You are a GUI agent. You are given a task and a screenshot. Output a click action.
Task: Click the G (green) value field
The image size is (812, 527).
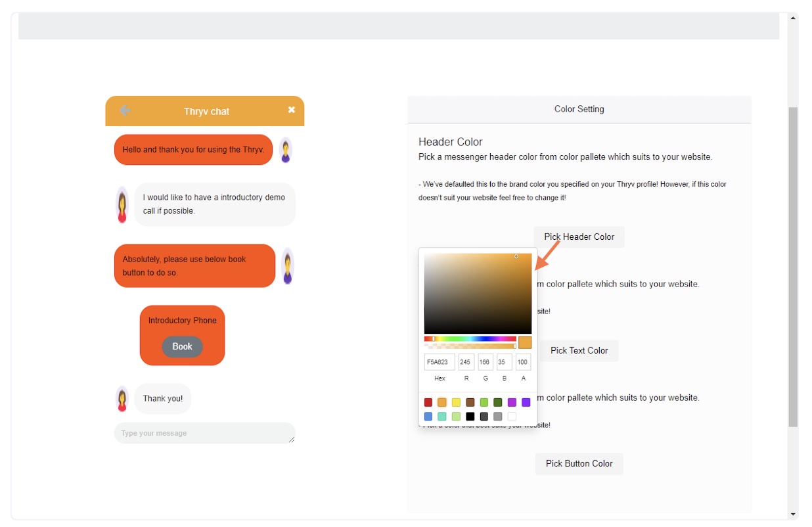485,362
